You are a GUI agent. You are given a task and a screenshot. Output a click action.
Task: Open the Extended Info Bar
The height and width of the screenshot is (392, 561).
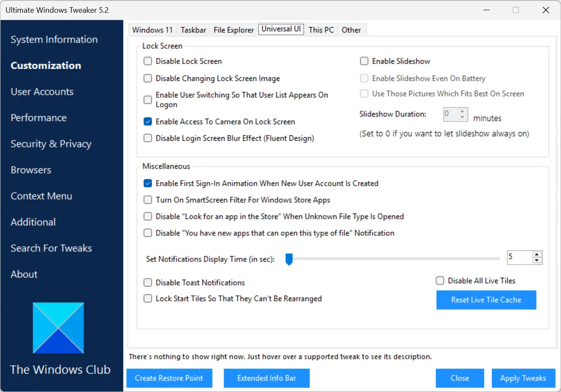[266, 378]
